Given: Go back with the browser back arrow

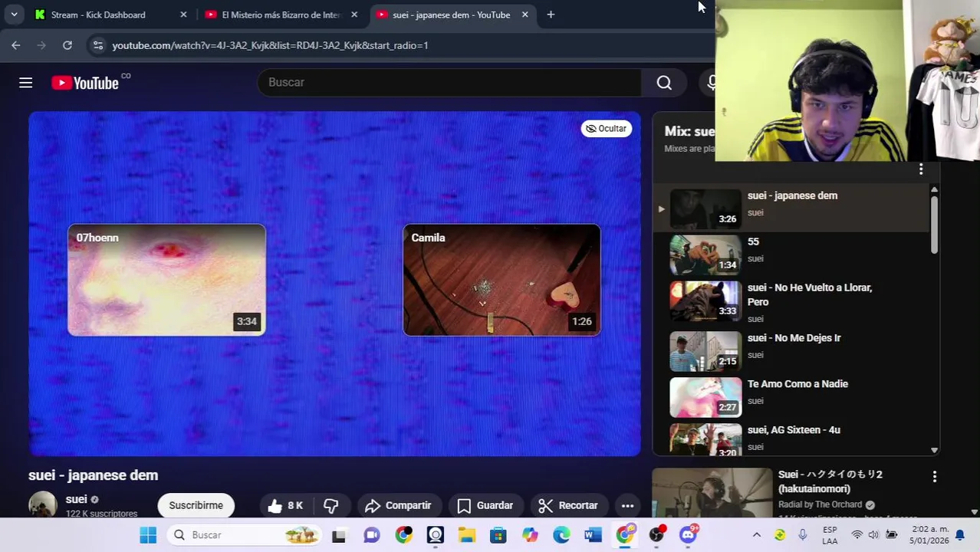Looking at the screenshot, I should click(x=16, y=45).
